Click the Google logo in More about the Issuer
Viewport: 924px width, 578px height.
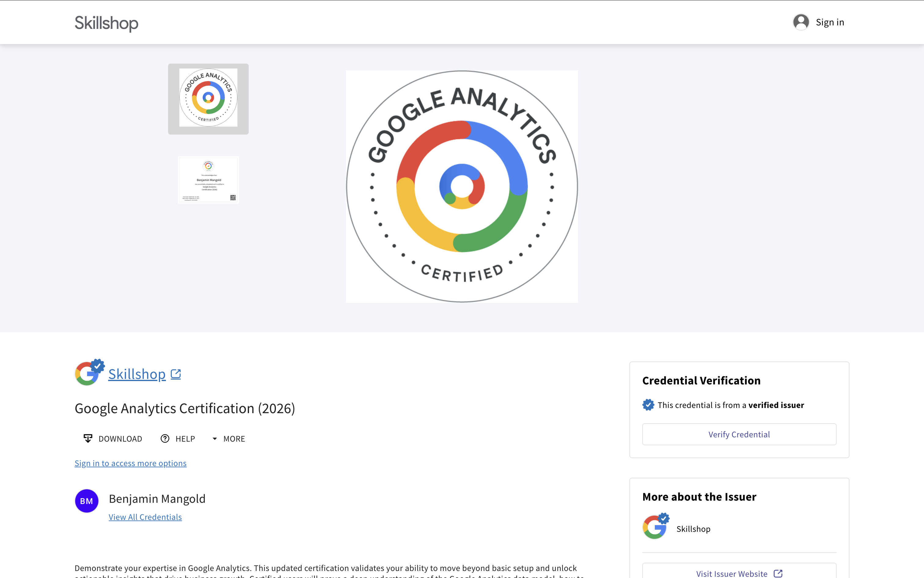coord(654,527)
